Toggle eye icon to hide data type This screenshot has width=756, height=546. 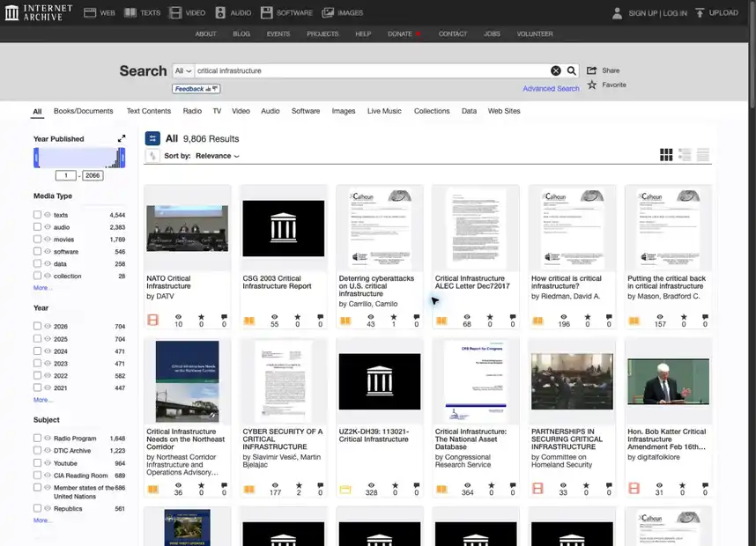pos(48,263)
